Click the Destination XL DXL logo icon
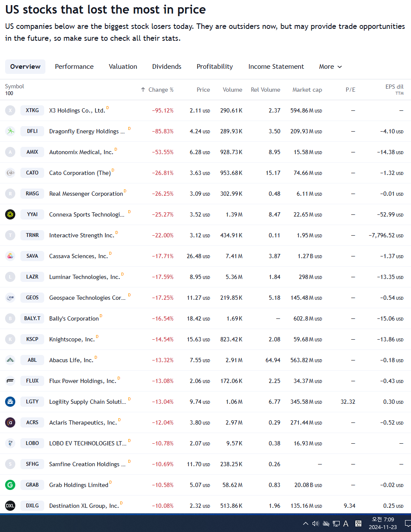The image size is (411, 532). [10, 506]
